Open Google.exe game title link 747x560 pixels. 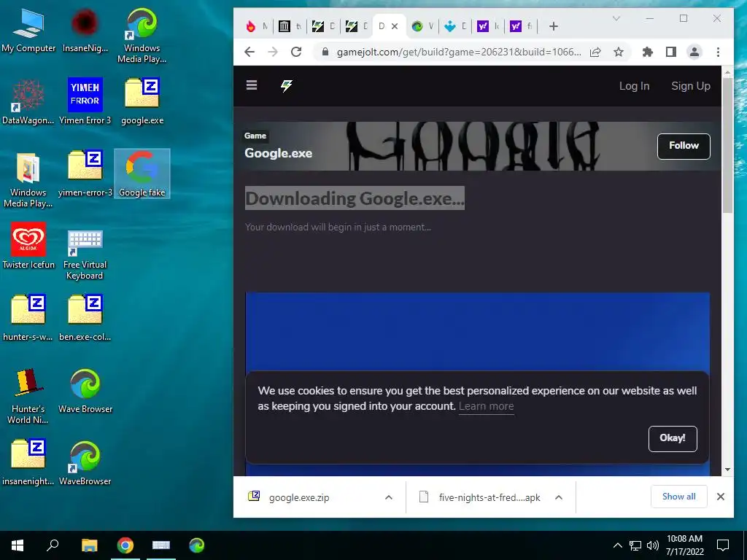click(279, 153)
